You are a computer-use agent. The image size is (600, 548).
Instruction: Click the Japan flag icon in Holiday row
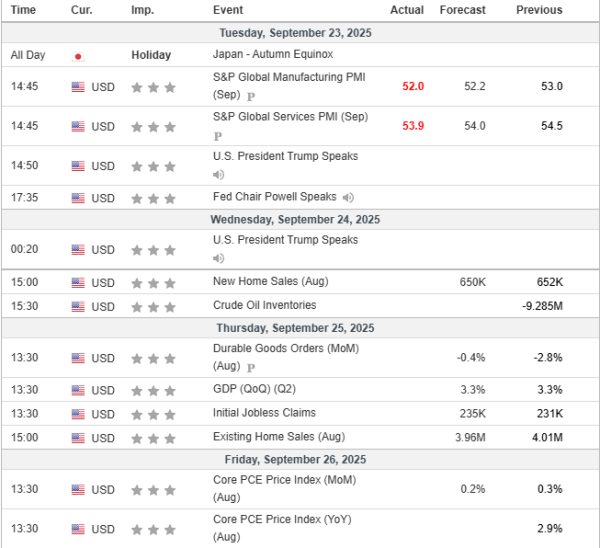(x=78, y=56)
